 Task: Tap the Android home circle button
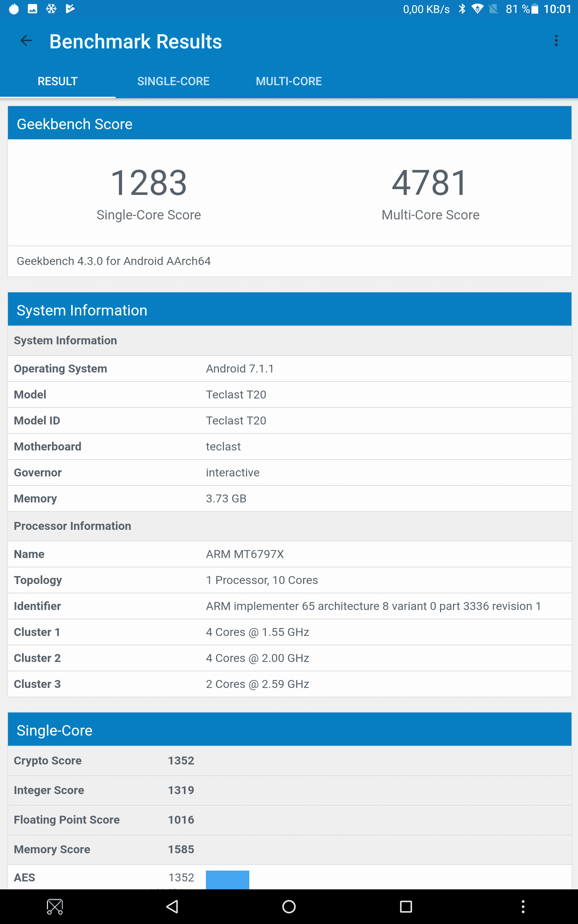click(x=289, y=906)
